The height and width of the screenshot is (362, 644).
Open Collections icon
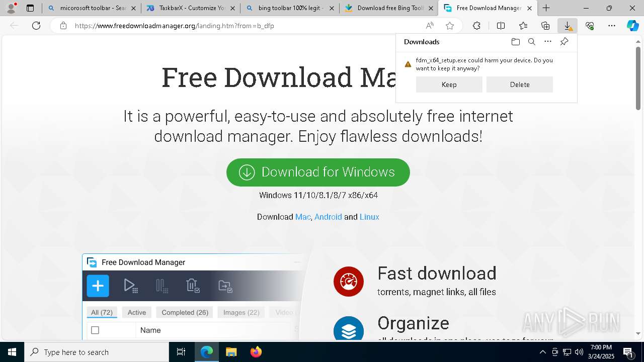point(545,26)
